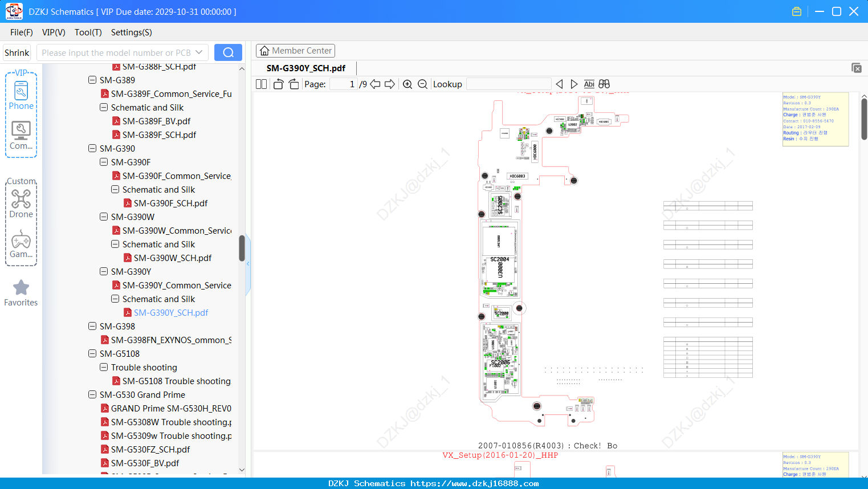Collapse the left panel splitter handle
Image resolution: width=868 pixels, height=489 pixels.
pos(248,264)
